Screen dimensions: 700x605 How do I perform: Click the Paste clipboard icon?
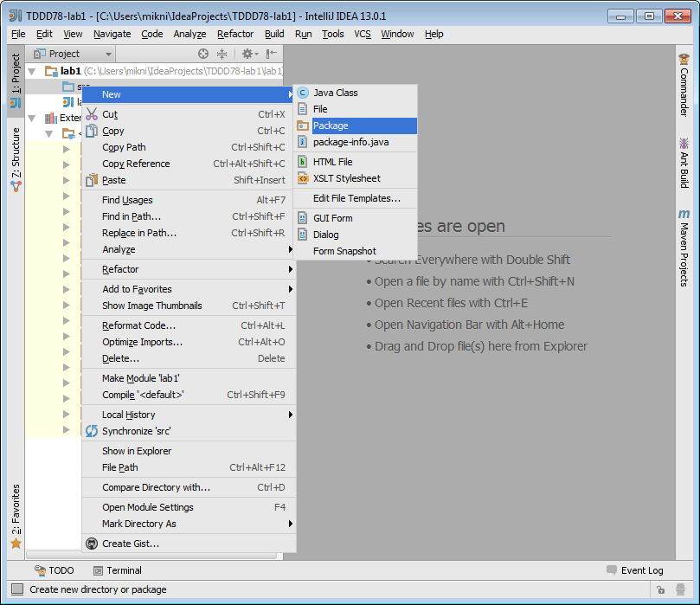click(x=92, y=180)
